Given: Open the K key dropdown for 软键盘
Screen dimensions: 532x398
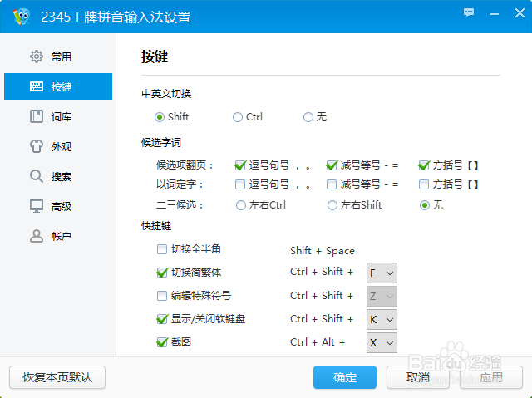Looking at the screenshot, I should pyautogui.click(x=382, y=319).
